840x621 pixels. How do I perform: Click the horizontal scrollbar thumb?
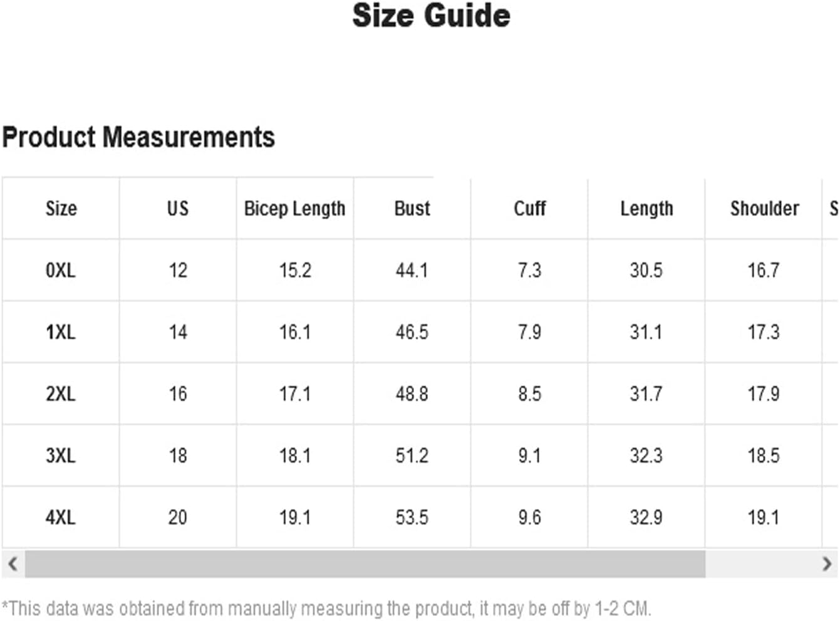coord(365,563)
